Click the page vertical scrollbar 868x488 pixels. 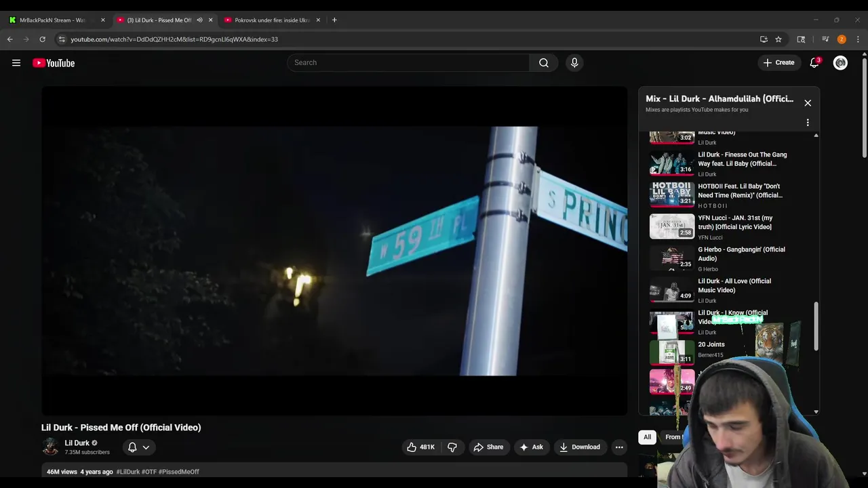864,108
